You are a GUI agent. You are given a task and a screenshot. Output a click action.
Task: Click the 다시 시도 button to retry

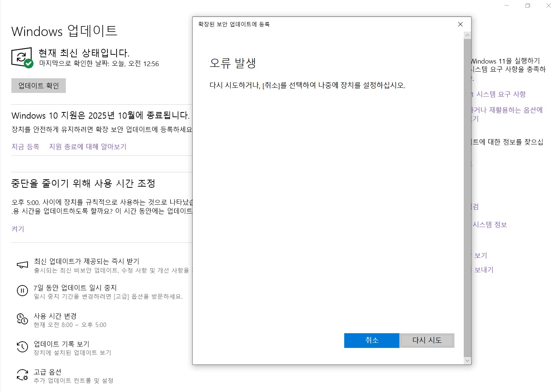(427, 340)
